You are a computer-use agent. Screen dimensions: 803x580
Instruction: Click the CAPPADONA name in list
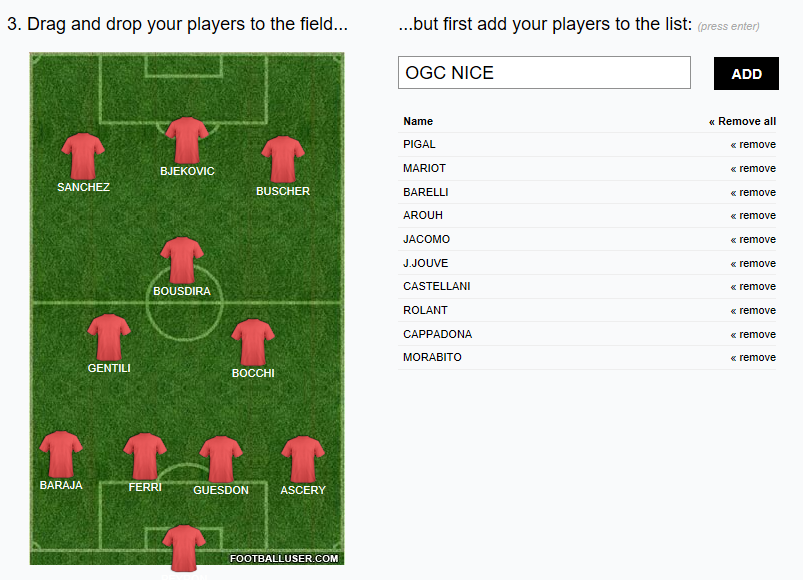437,334
